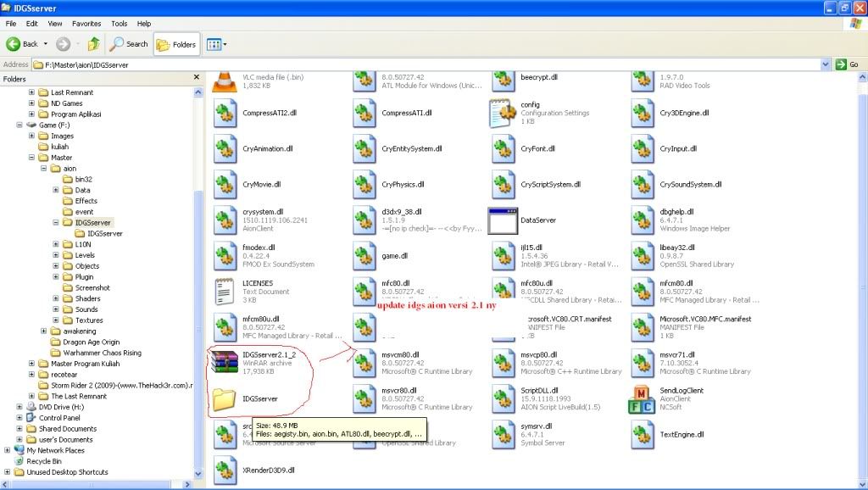
Task: Select the CryEntitySystem.dll file icon
Action: 364,149
